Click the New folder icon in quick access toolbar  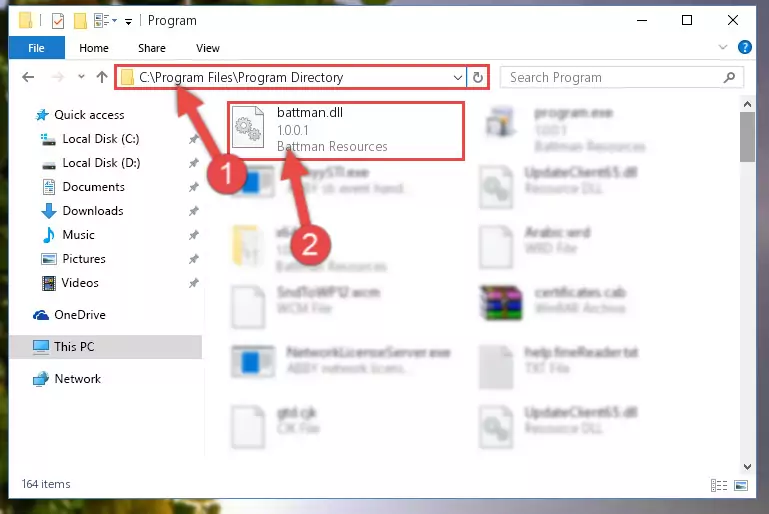coord(80,21)
